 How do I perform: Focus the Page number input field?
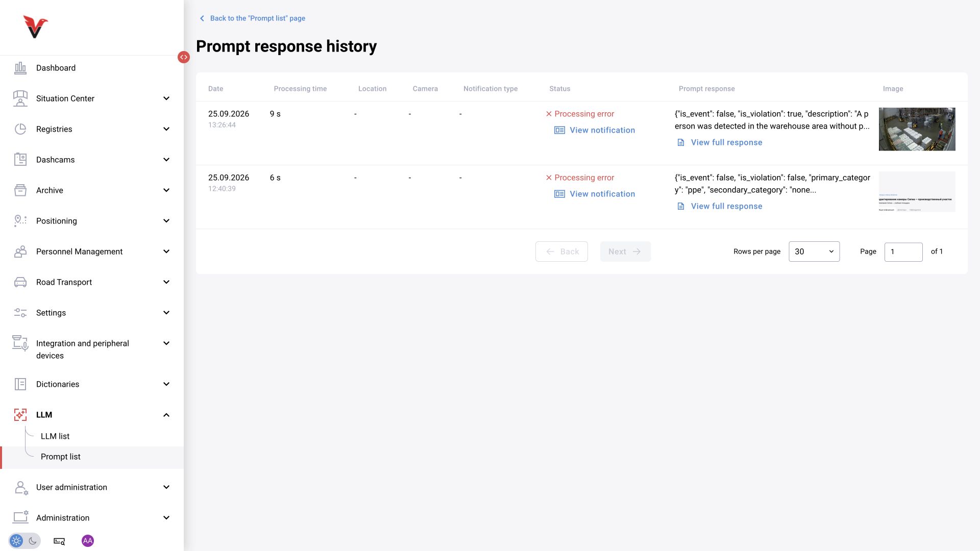pyautogui.click(x=903, y=252)
